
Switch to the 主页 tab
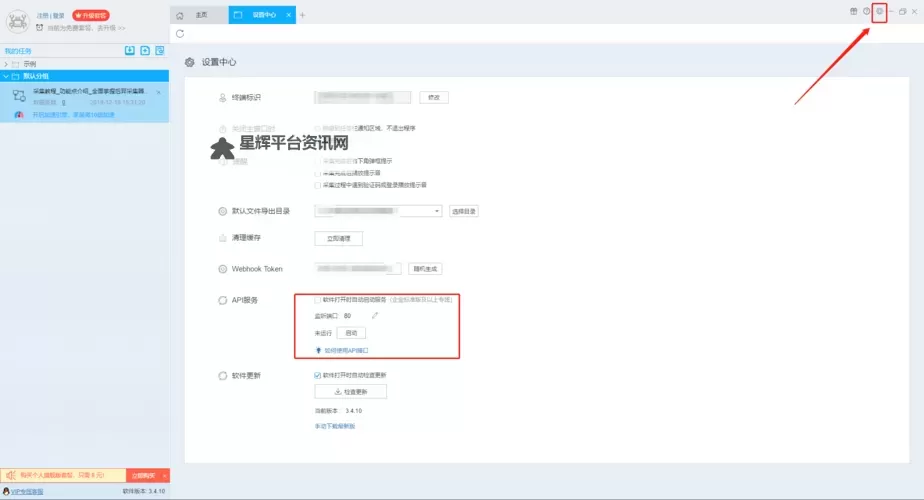[199, 15]
